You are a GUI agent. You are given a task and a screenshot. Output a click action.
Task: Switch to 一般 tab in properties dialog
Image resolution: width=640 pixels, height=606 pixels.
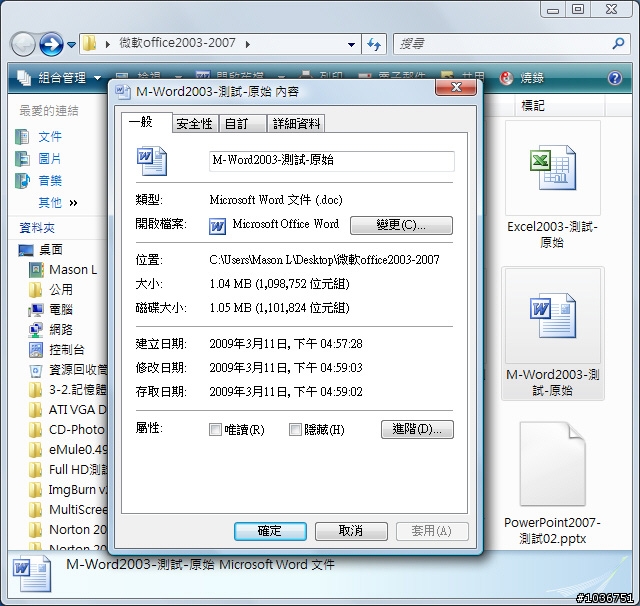(x=146, y=122)
